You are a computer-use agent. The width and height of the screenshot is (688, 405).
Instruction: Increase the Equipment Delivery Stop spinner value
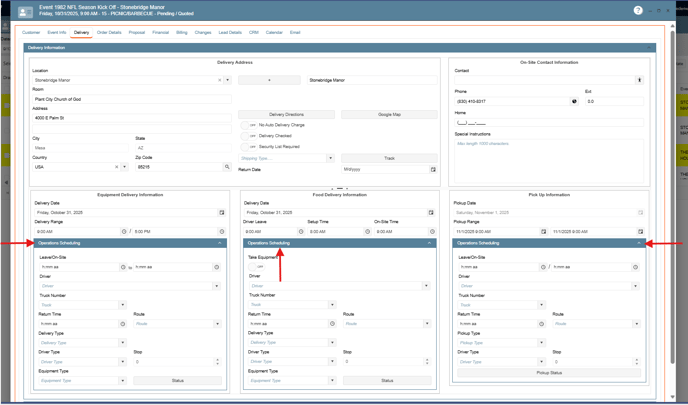[x=217, y=360]
